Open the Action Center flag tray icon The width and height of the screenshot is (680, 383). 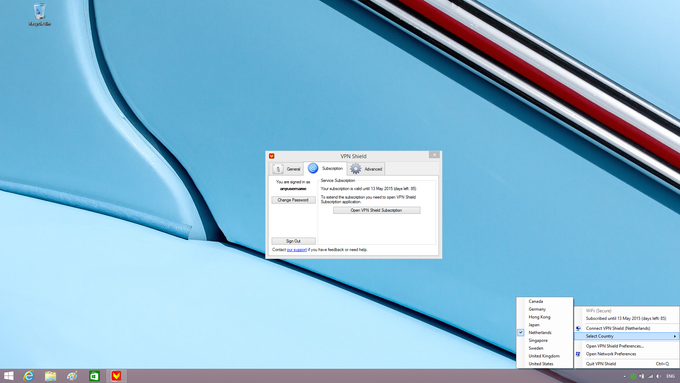[642, 376]
